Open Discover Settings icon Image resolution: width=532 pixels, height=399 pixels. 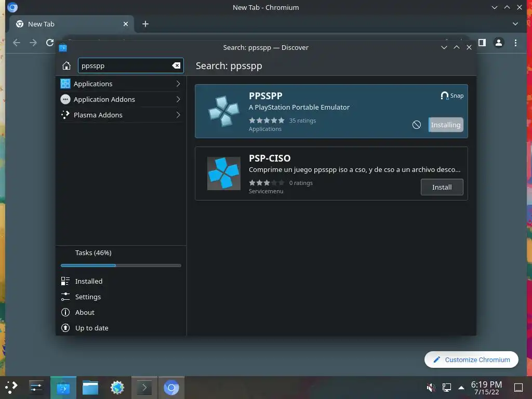[x=65, y=297]
